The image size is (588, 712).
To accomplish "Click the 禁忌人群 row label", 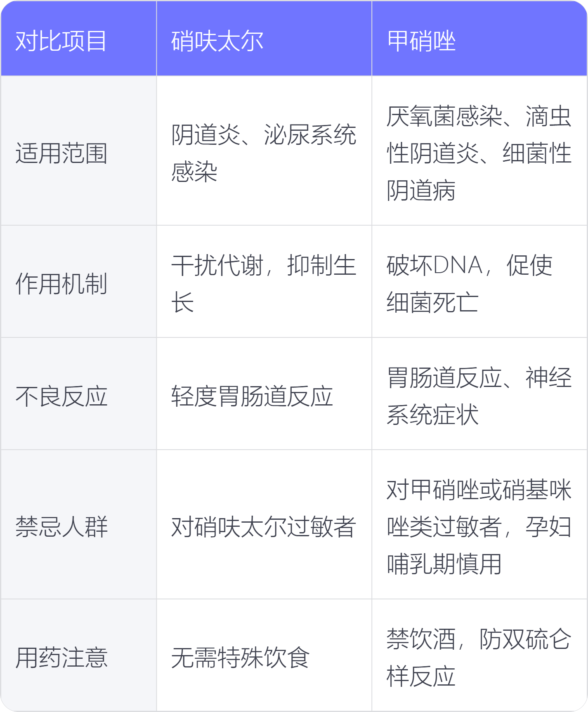I will 78,525.
